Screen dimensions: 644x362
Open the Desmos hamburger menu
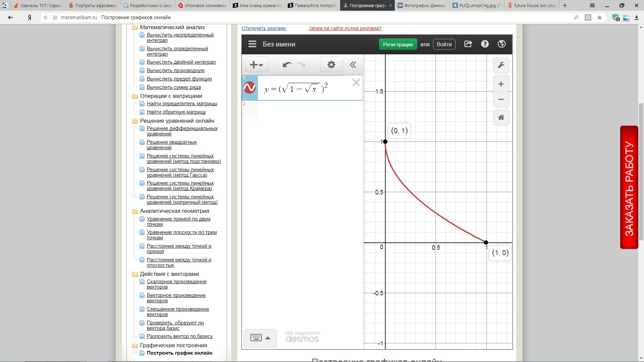click(252, 44)
